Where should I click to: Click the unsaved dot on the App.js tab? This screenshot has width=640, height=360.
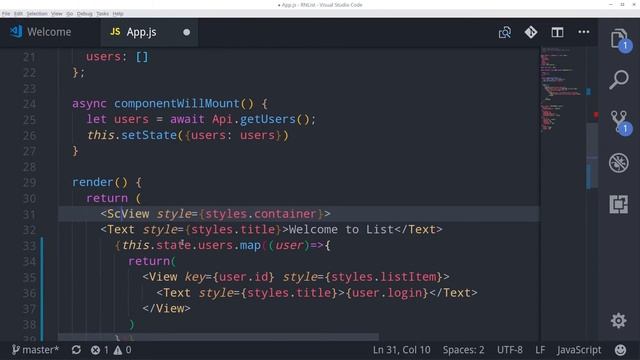point(187,32)
